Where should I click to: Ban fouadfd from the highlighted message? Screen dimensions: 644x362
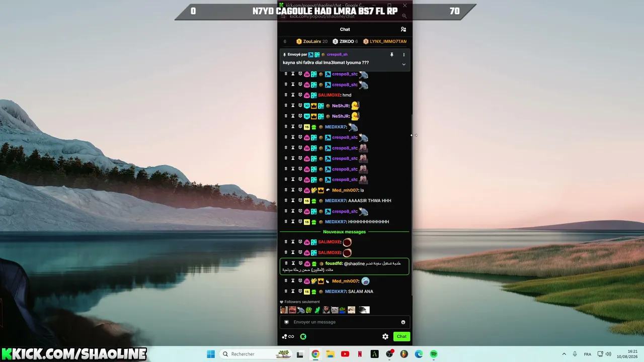pos(300,263)
